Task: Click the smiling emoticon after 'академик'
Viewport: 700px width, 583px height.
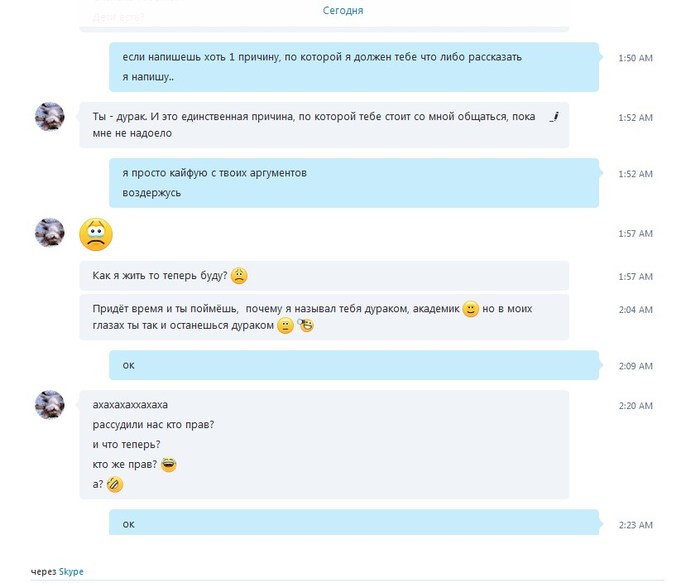Action: (x=471, y=309)
